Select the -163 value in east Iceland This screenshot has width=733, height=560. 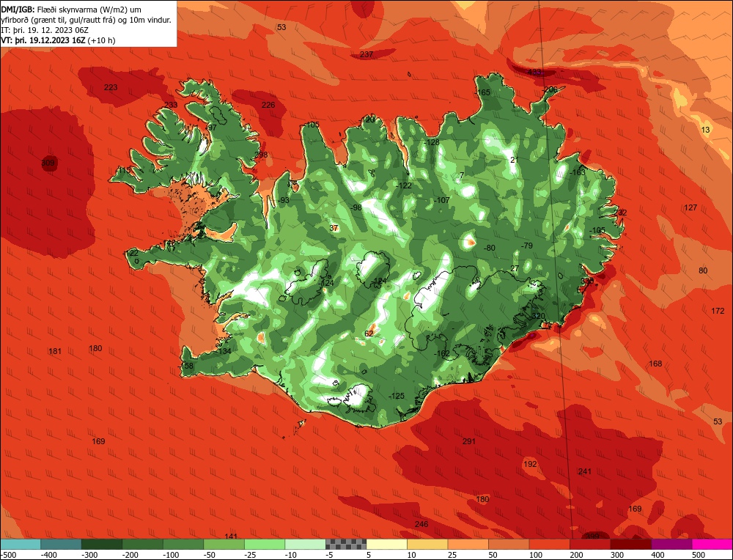coord(578,172)
